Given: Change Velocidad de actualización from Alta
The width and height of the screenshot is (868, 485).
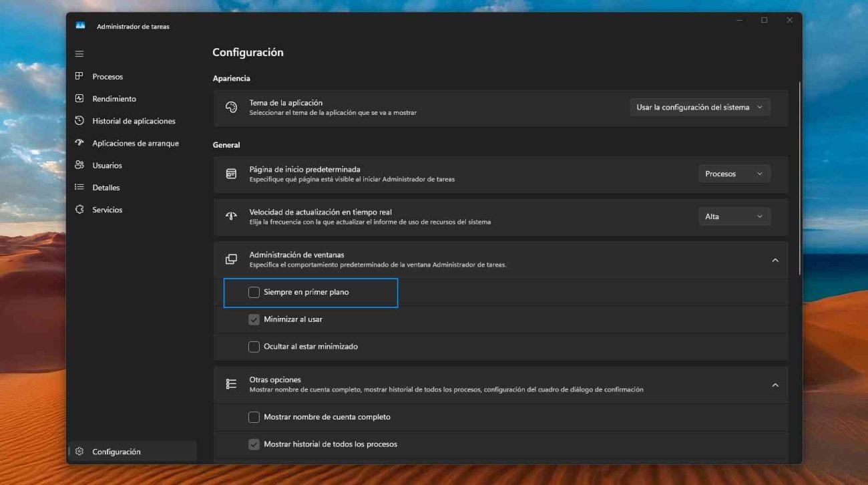Looking at the screenshot, I should click(x=734, y=216).
